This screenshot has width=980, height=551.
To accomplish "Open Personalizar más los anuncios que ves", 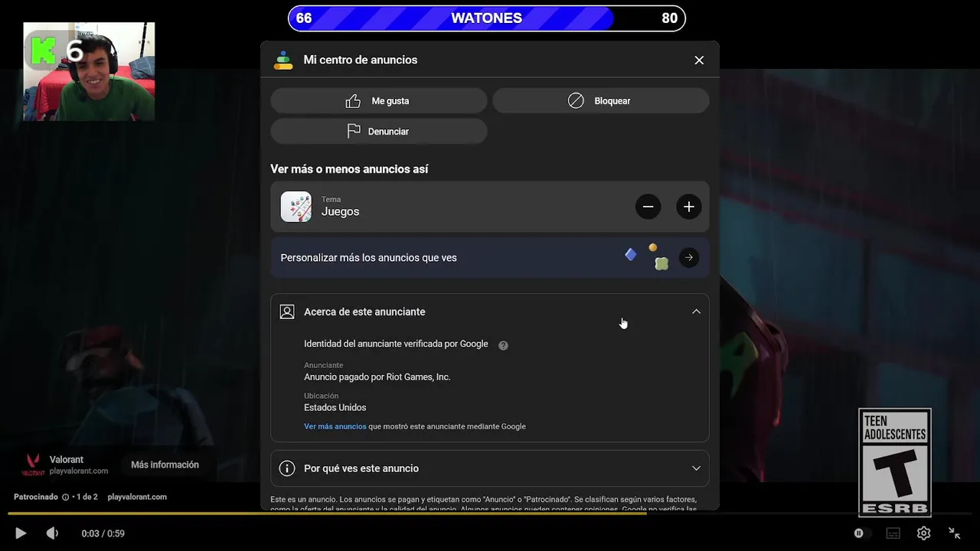I will [490, 258].
